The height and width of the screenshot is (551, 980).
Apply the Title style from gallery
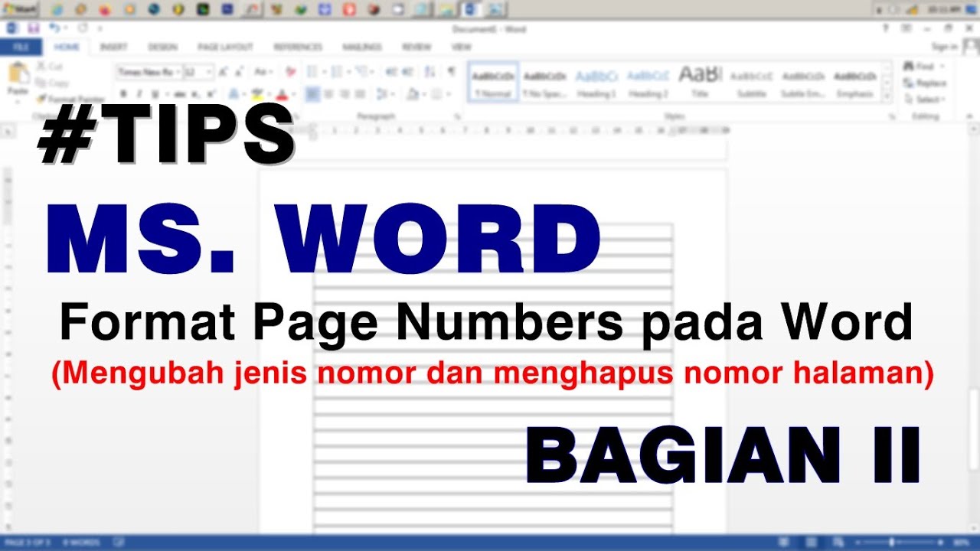click(700, 82)
